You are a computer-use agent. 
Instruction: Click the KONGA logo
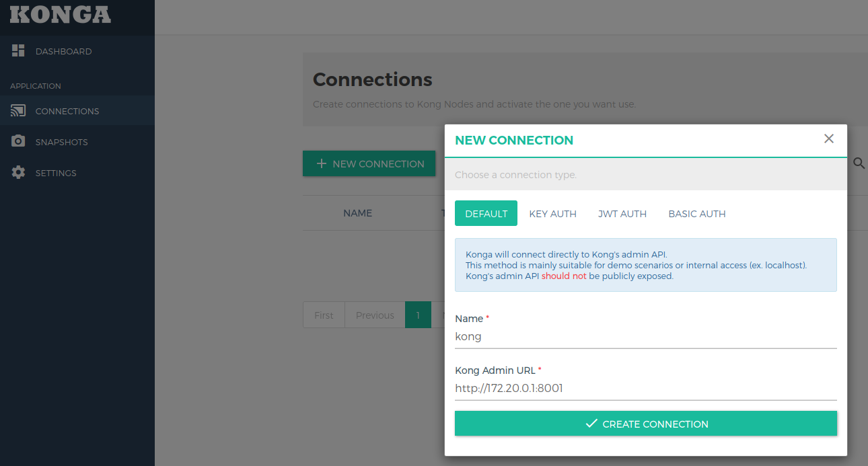[61, 14]
